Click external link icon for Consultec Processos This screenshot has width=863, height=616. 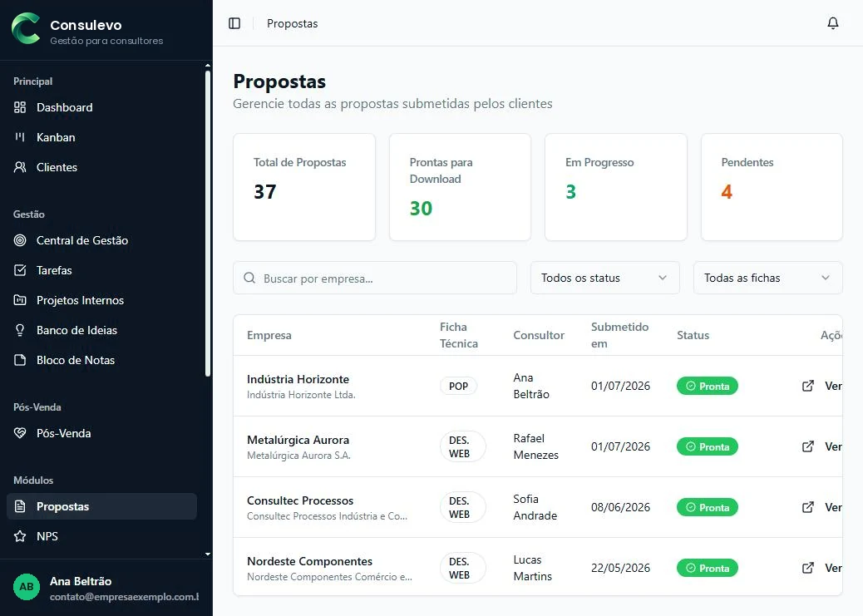(x=807, y=507)
